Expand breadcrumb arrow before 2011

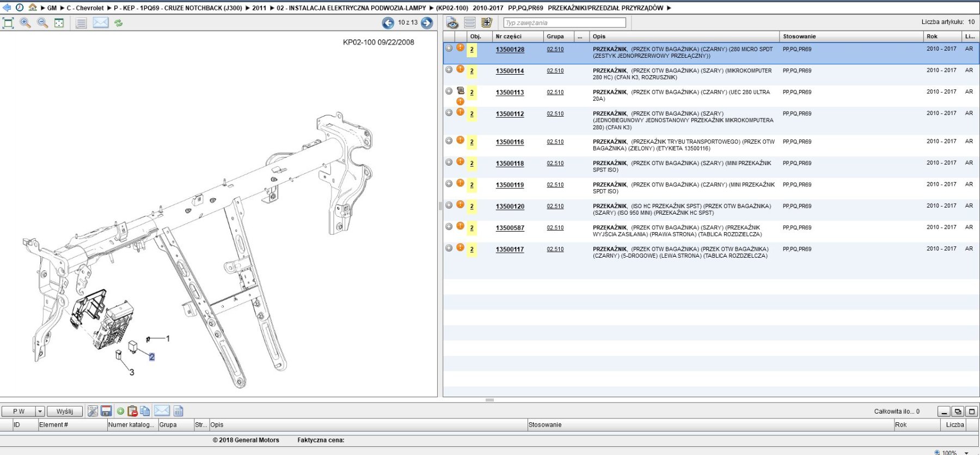coord(248,8)
